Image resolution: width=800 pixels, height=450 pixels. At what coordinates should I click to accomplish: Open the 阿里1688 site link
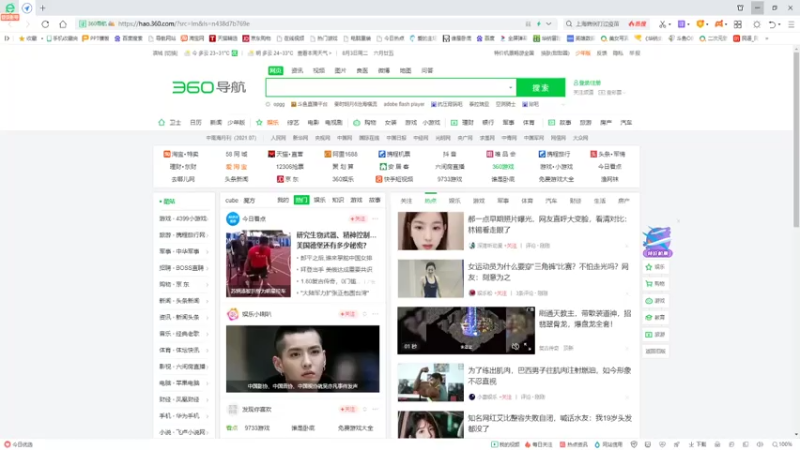(341, 154)
